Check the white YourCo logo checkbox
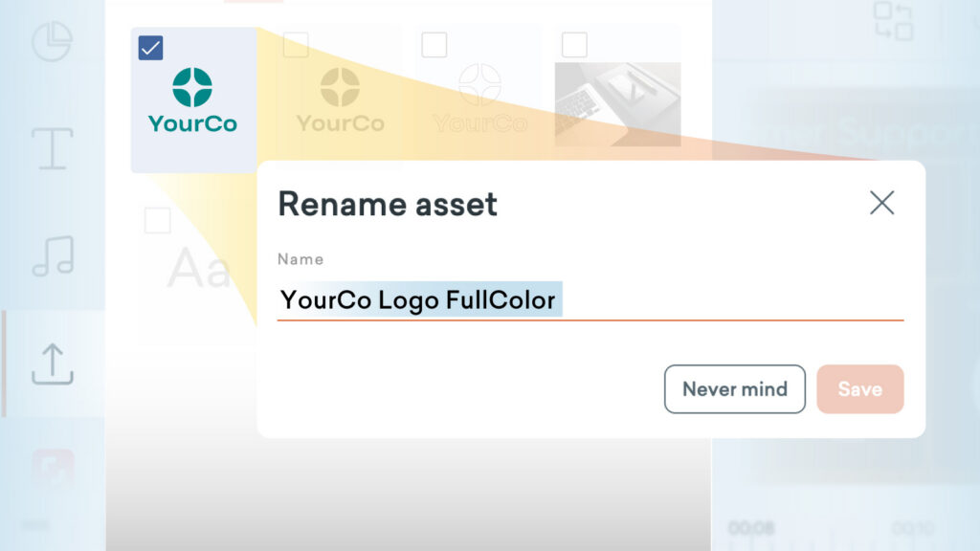 (434, 45)
